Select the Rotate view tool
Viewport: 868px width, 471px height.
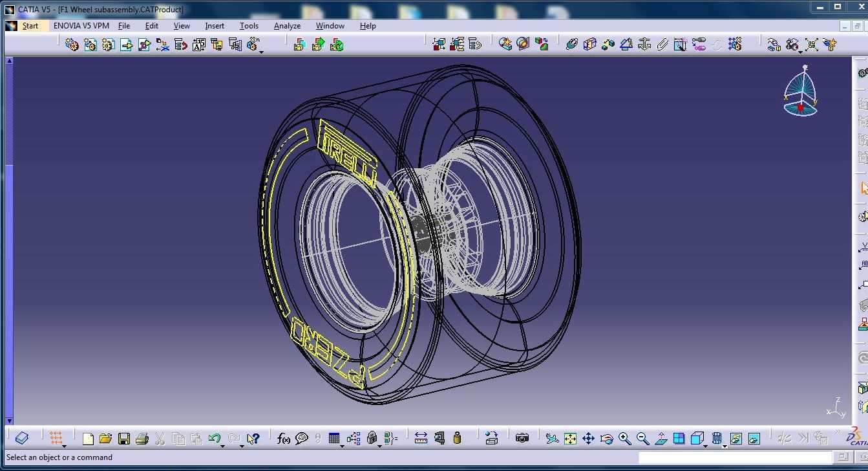click(x=606, y=438)
